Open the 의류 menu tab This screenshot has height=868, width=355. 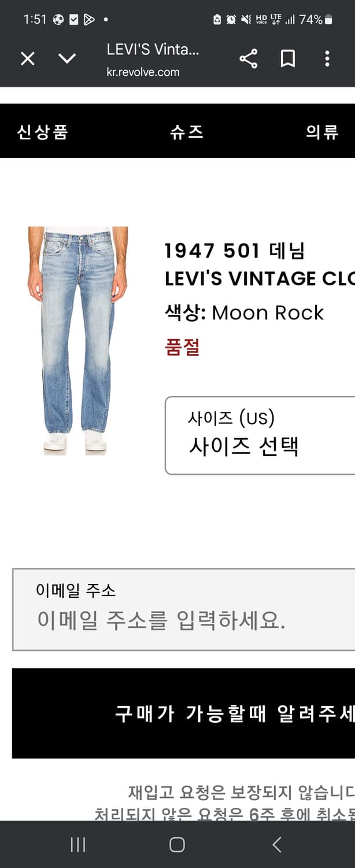pyautogui.click(x=322, y=132)
